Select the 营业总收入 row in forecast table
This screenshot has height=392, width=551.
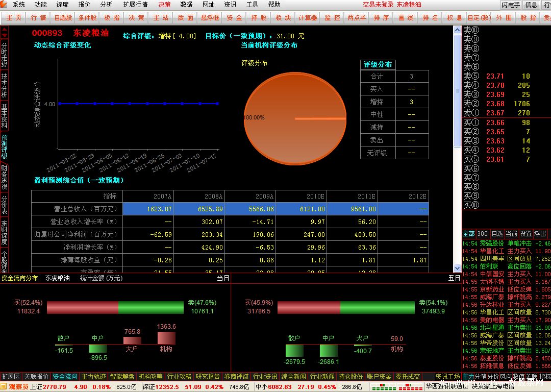click(x=230, y=209)
